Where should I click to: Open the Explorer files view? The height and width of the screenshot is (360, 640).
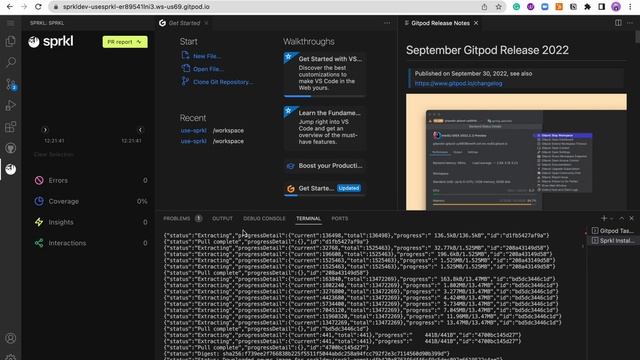[x=11, y=41]
